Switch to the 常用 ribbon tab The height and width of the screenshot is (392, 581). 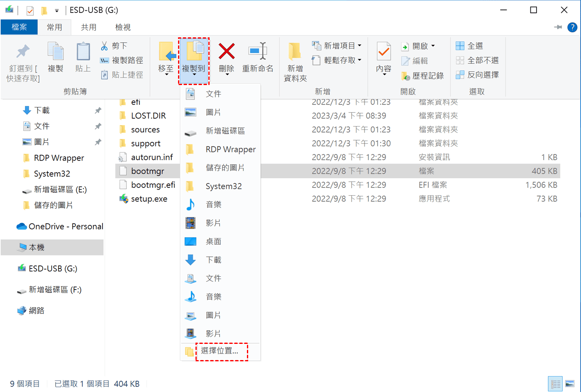54,27
